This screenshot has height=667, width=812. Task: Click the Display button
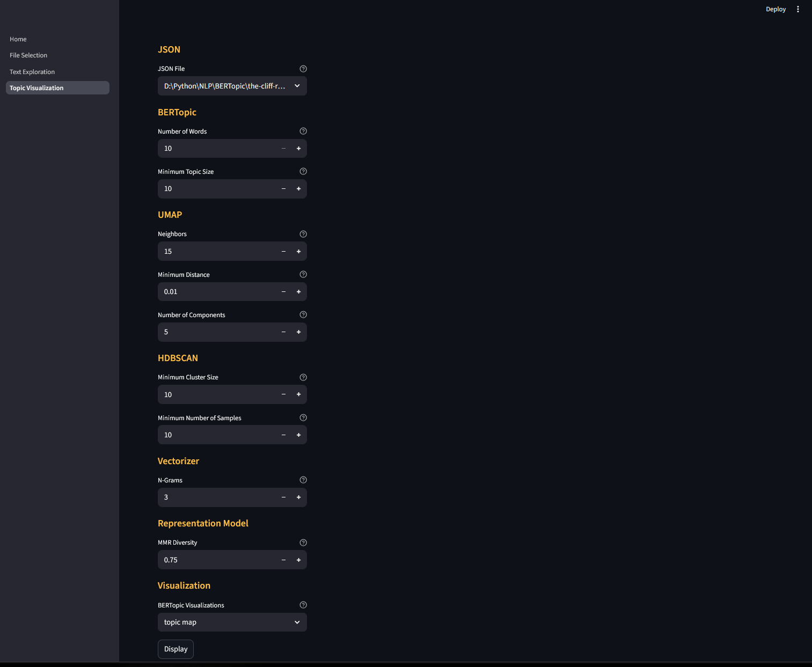[x=175, y=649]
